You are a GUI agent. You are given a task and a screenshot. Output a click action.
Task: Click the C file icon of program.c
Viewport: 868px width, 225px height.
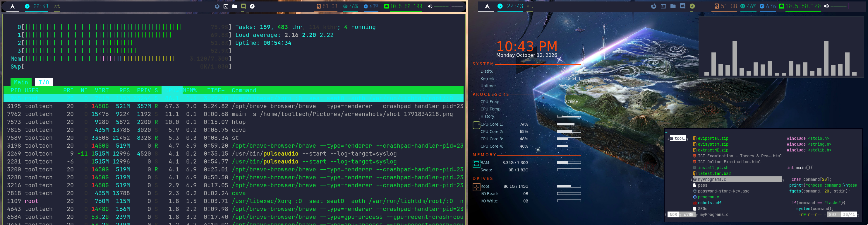pyautogui.click(x=695, y=197)
